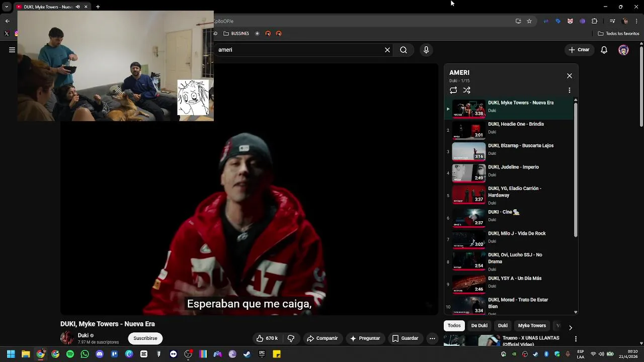Open menu for Trueno - X UNAS LLANTAS
The image size is (644, 362).
pos(576,339)
